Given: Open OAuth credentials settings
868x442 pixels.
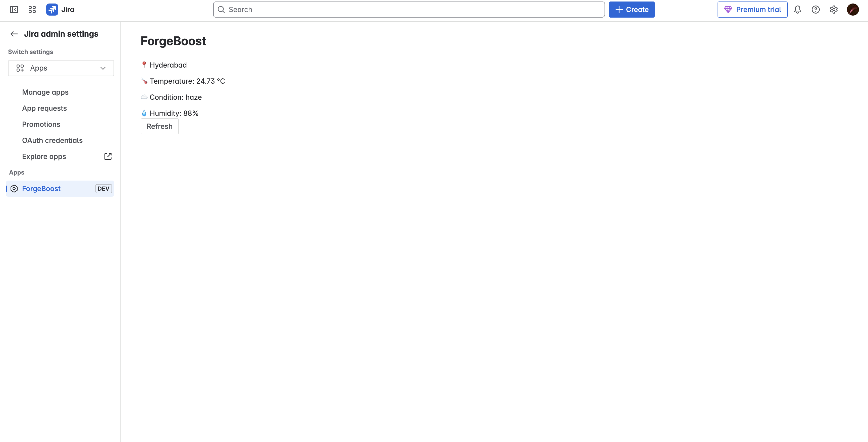Looking at the screenshot, I should tap(52, 140).
